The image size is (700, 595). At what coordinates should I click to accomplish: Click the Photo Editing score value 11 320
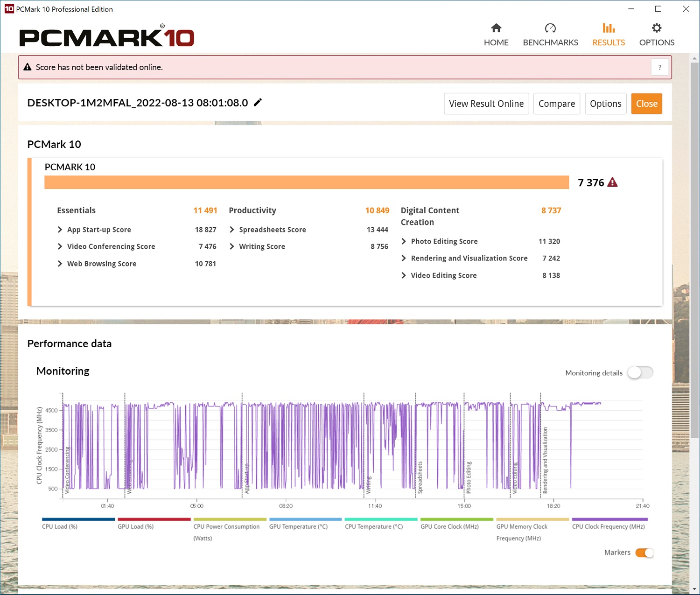[549, 241]
